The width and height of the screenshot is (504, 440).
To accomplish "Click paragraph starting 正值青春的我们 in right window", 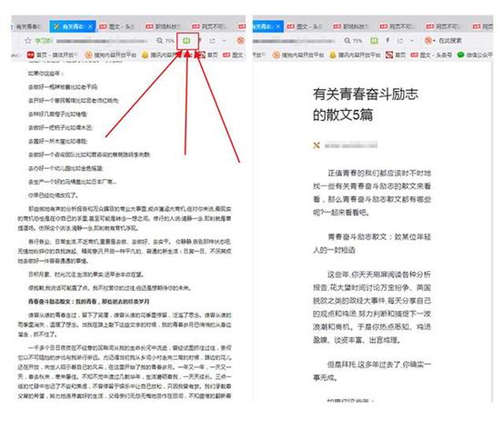I will (x=372, y=193).
